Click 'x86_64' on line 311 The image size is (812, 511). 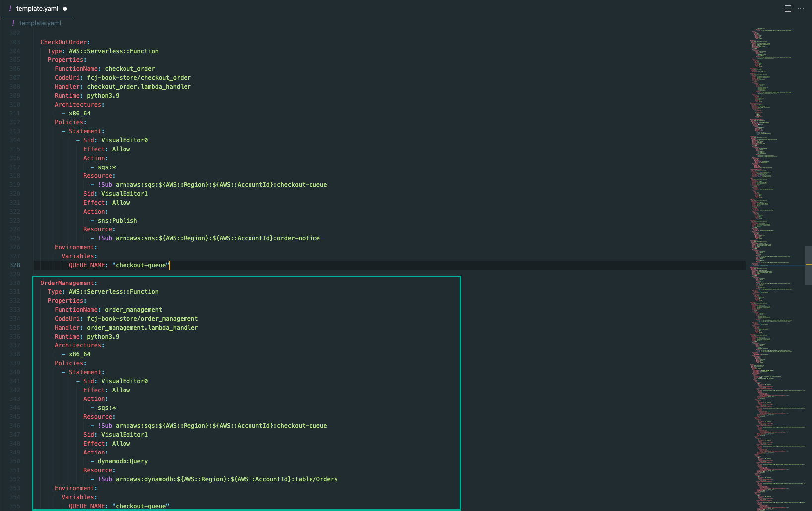click(80, 114)
